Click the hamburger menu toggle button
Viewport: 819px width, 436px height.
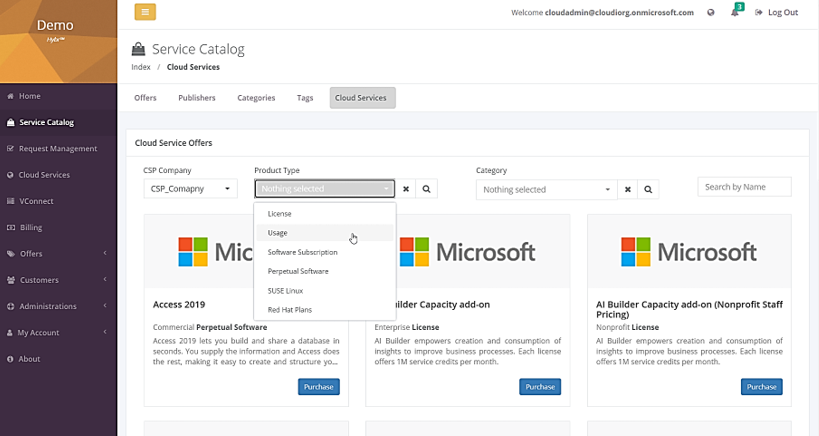pyautogui.click(x=145, y=12)
